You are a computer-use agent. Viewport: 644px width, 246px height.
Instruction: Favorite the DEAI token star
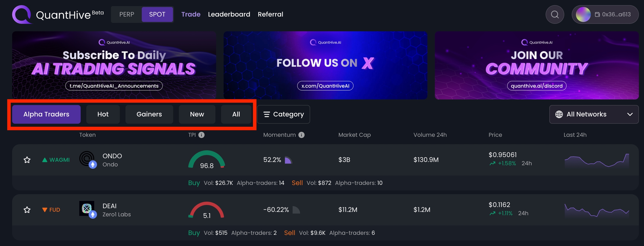point(27,210)
